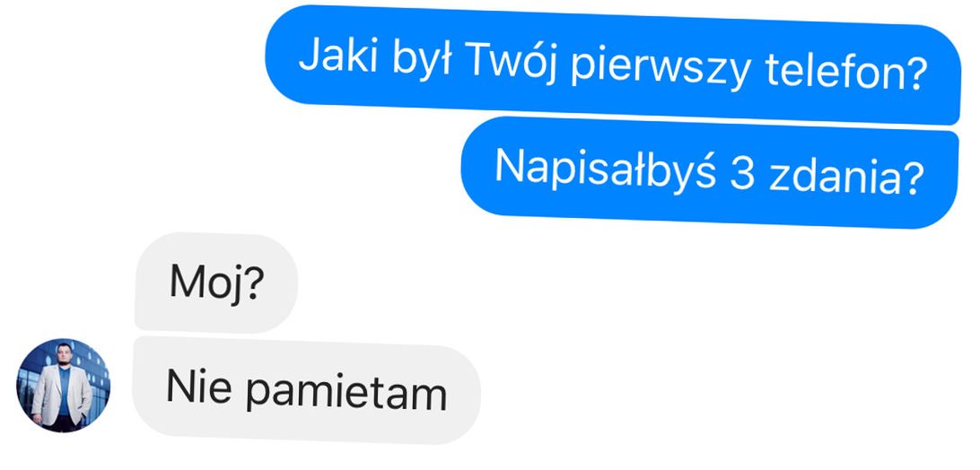The image size is (980, 470).
Task: Select the "Napisałbyś 3 zdania?" blue bubble
Action: click(x=710, y=172)
